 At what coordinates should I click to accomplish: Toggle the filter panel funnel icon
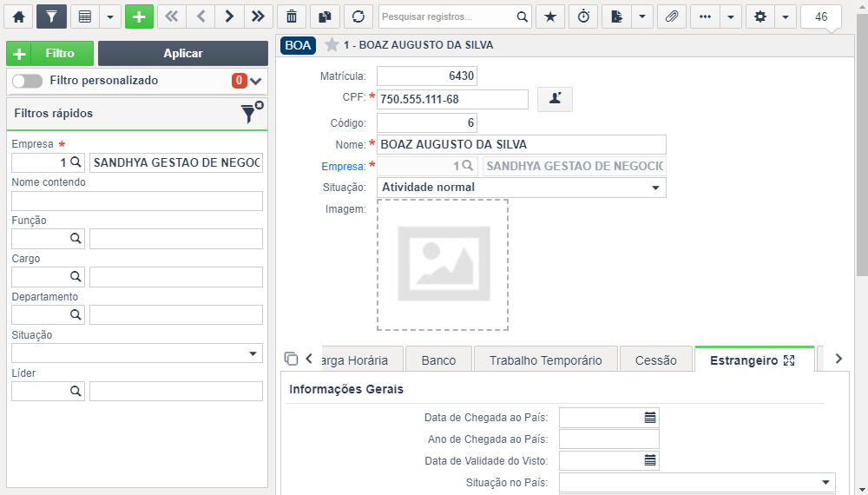pos(51,16)
